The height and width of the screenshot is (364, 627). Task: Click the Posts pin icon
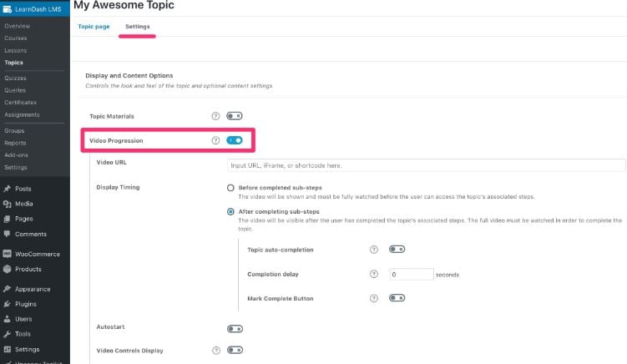[x=8, y=189]
